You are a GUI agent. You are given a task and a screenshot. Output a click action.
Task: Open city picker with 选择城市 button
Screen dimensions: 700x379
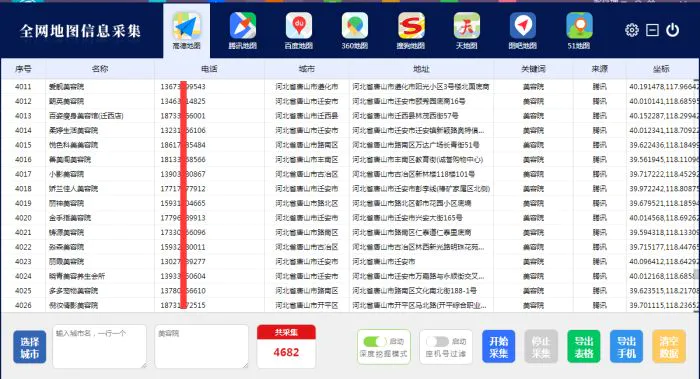pyautogui.click(x=29, y=347)
